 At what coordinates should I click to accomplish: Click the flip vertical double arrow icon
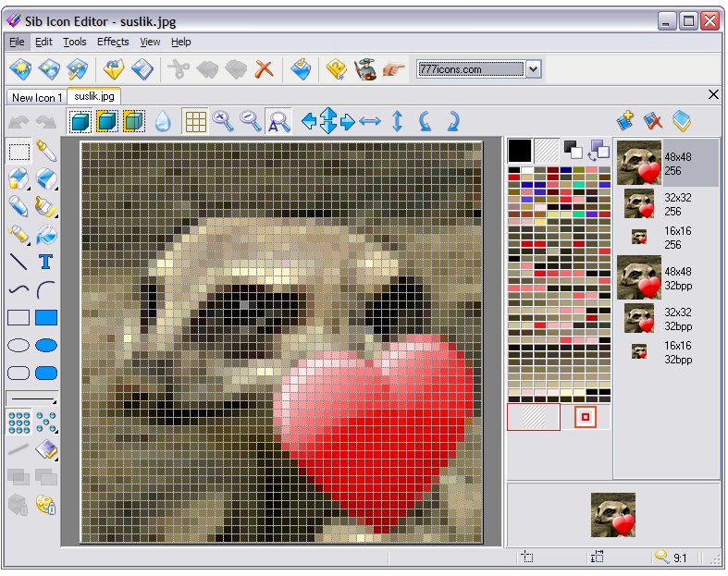tap(398, 122)
